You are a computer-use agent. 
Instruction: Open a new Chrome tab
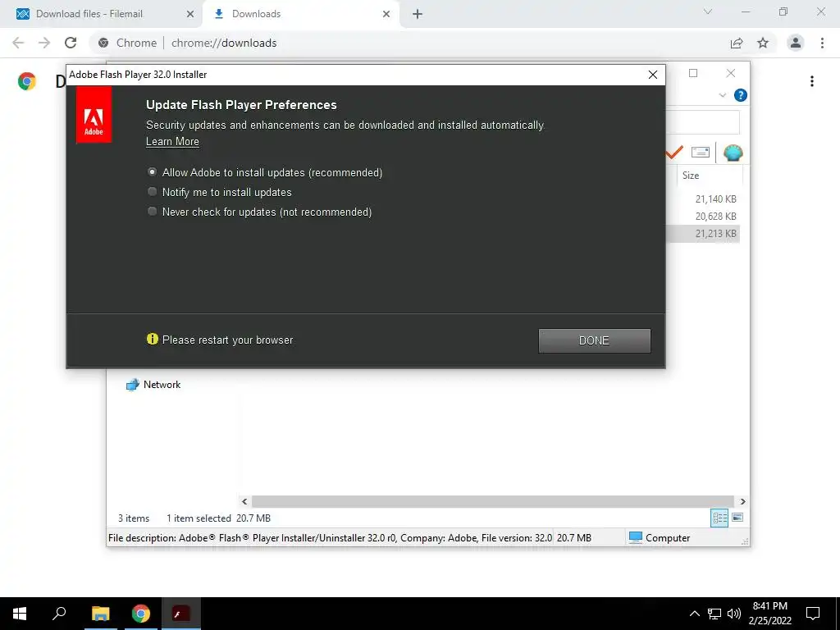418,14
